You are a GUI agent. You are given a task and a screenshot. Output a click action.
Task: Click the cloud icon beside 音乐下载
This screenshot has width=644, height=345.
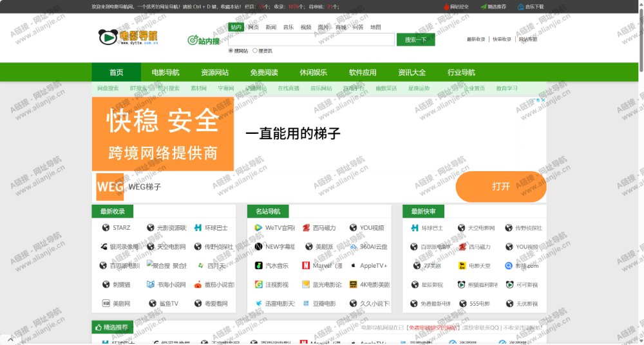521,6
